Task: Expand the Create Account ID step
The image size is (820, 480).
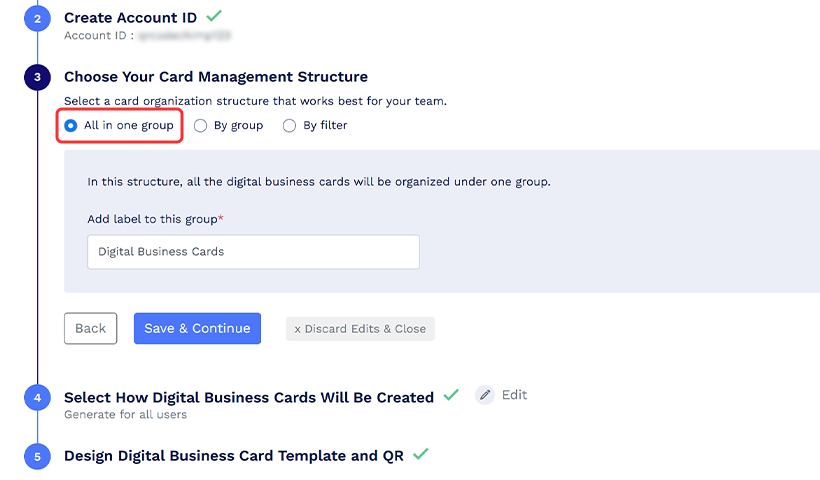Action: pyautogui.click(x=131, y=17)
